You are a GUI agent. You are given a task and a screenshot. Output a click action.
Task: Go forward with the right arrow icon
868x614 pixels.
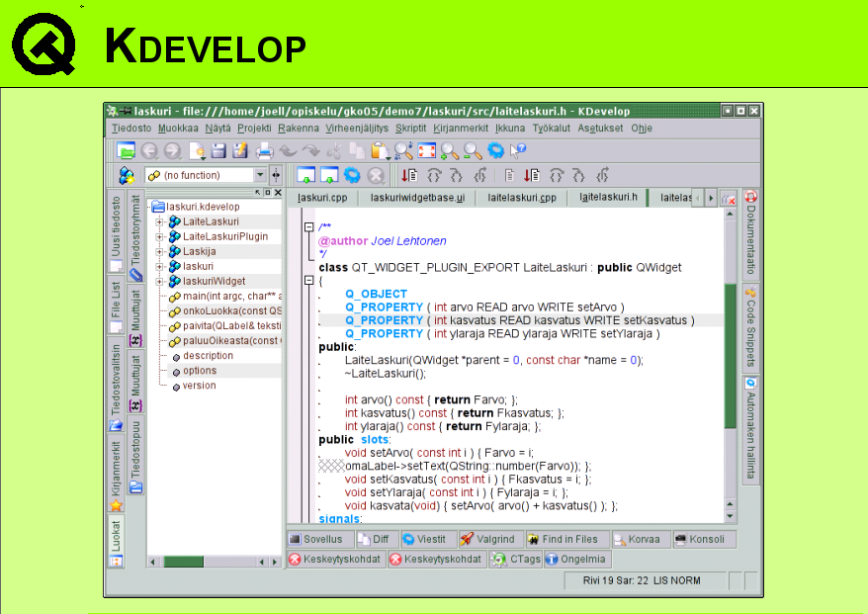173,150
